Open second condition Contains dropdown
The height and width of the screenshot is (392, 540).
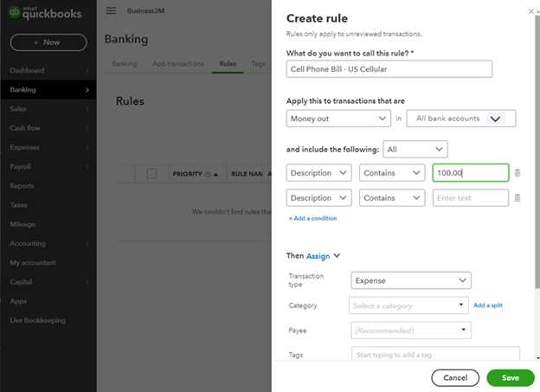tap(392, 197)
